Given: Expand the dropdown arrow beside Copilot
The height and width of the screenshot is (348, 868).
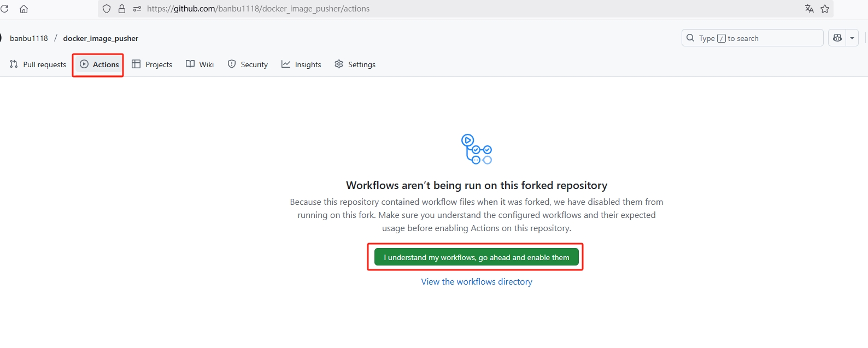Looking at the screenshot, I should (x=852, y=38).
